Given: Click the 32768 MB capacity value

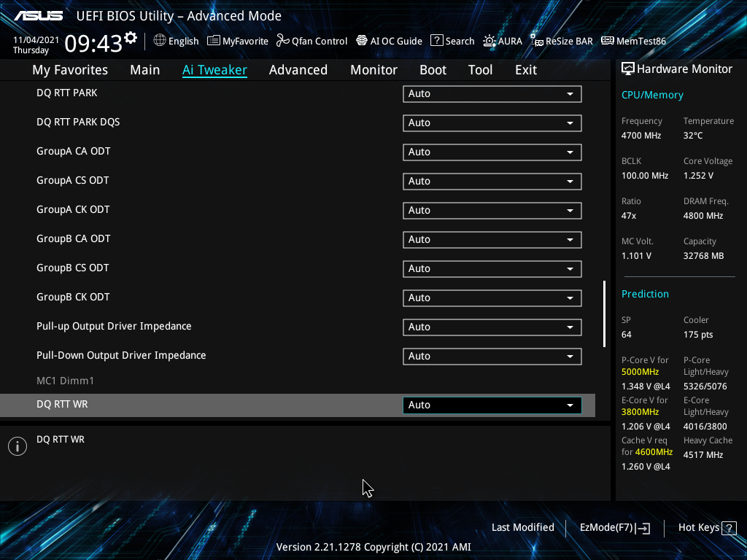Looking at the screenshot, I should pyautogui.click(x=704, y=256).
